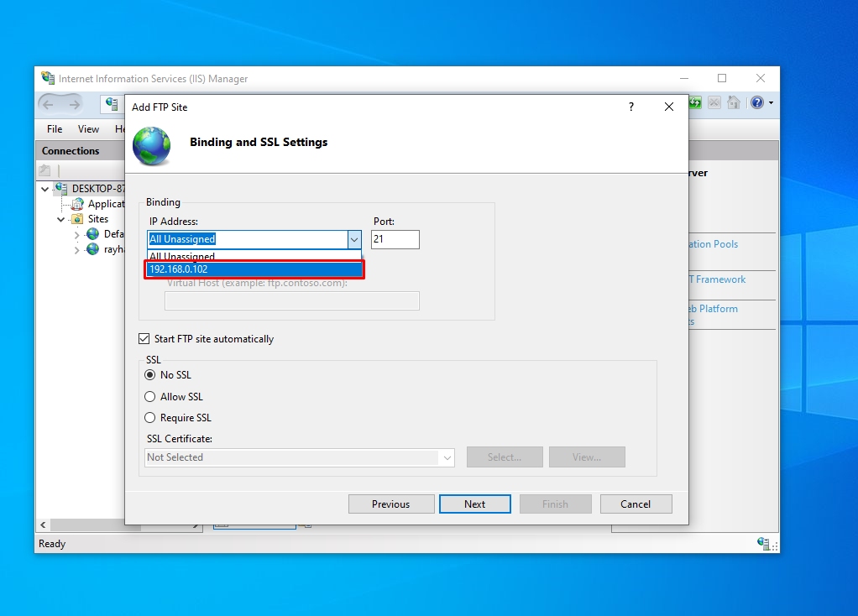
Task: Select the Allow SSL radio button
Action: [x=150, y=397]
